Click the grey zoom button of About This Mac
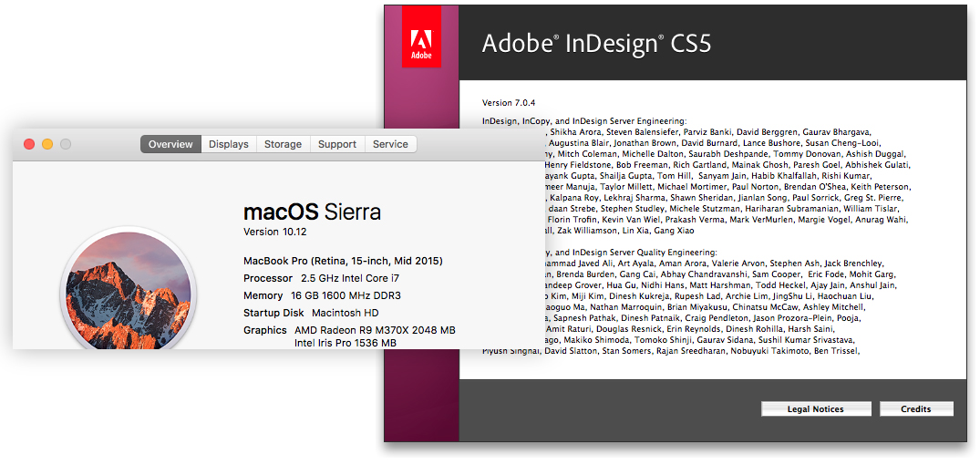Screen dimensions: 980x465 (66, 144)
